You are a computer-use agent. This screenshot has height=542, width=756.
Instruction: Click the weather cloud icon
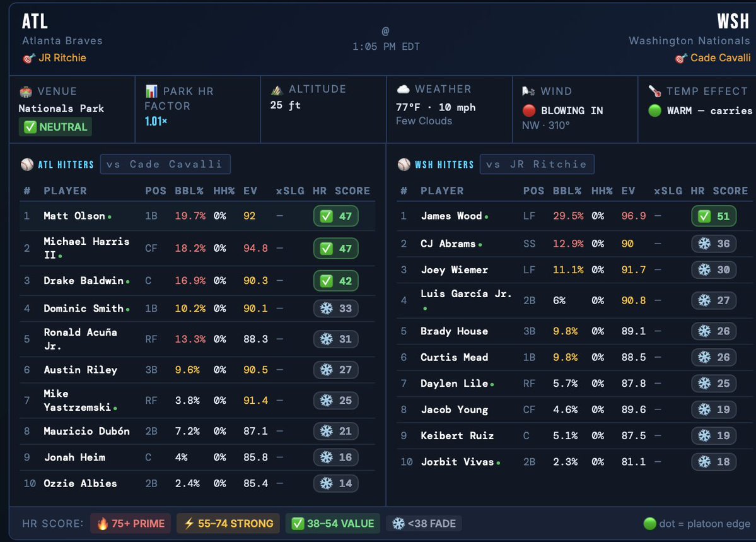click(x=403, y=89)
